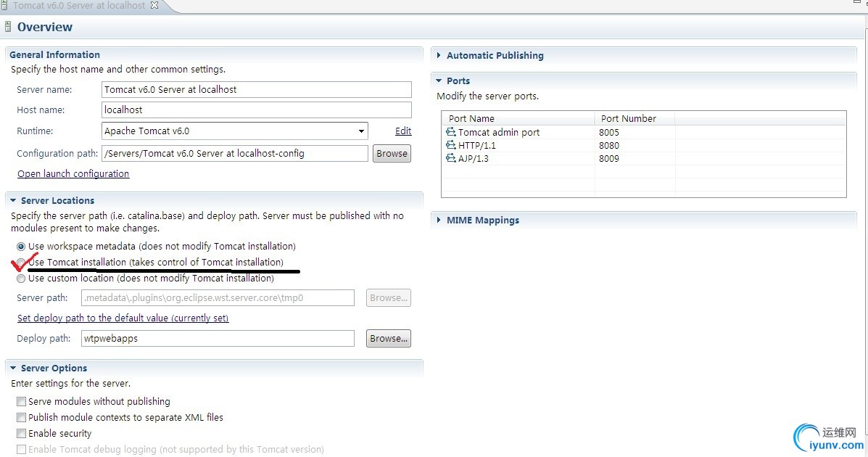Screen dimensions: 868x457
Task: Click Browse button next to Deploy path
Action: click(389, 339)
